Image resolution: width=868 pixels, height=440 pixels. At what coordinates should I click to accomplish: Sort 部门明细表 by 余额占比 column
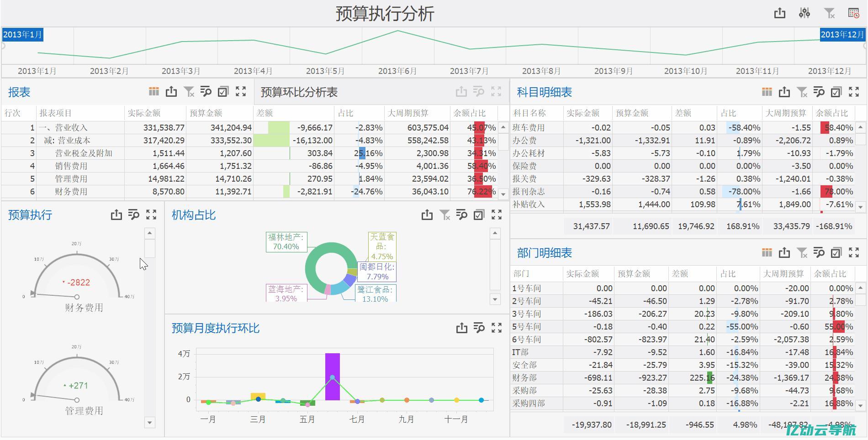[832, 273]
